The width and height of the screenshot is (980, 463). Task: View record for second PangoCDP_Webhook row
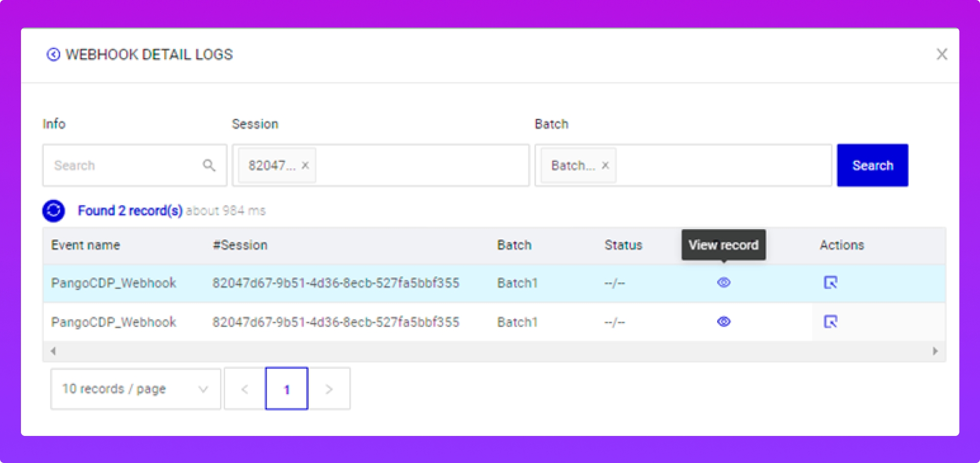[724, 322]
